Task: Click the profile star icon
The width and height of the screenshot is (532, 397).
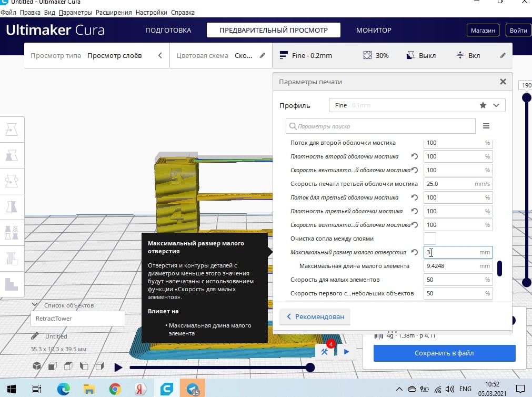Action: click(x=483, y=105)
